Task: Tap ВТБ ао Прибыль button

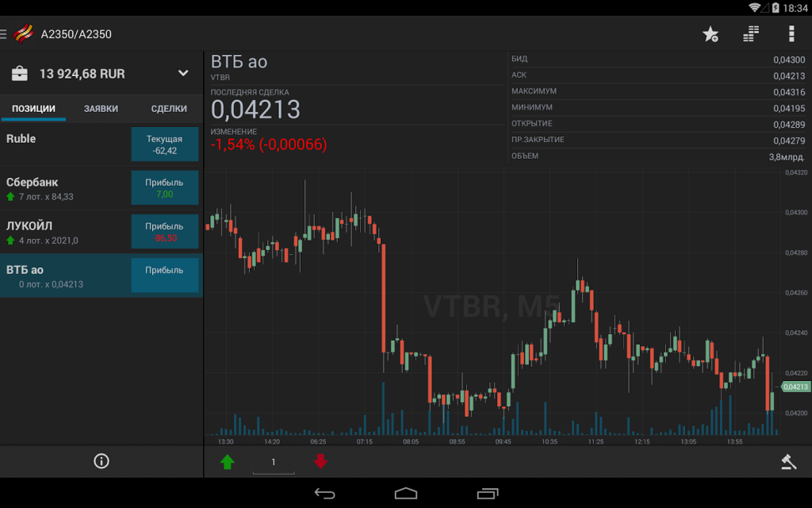Action: pos(165,275)
